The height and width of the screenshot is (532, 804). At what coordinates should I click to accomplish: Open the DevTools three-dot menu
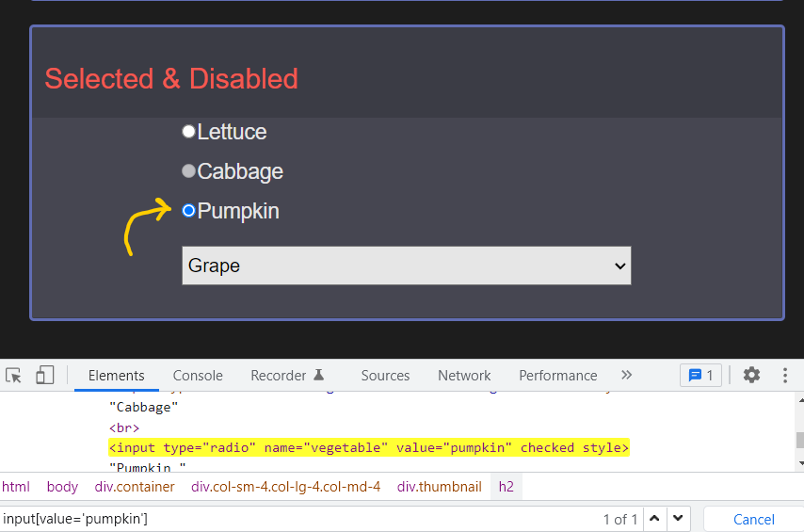785,375
